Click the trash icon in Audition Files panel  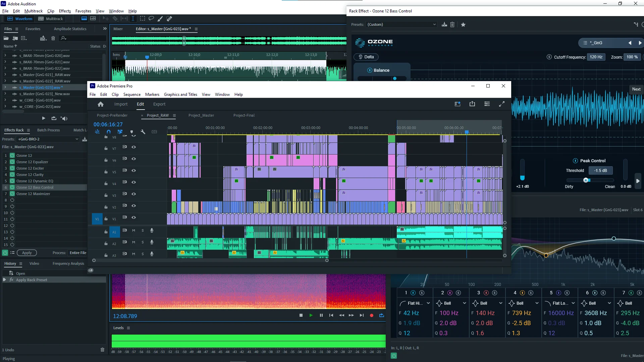click(x=53, y=38)
